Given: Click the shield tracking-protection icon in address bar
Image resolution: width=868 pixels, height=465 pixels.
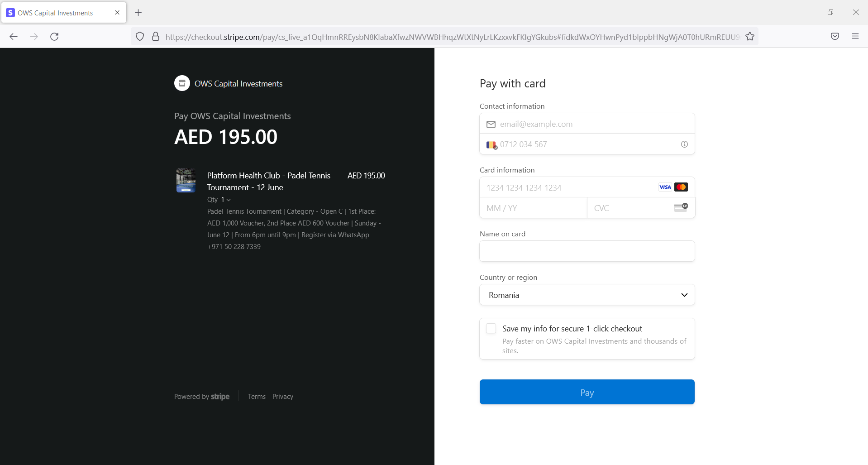Looking at the screenshot, I should coord(139,36).
